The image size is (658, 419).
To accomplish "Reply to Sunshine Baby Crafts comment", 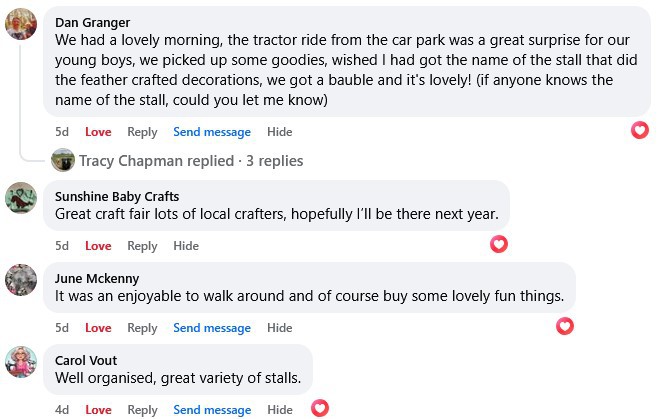I will (x=142, y=246).
